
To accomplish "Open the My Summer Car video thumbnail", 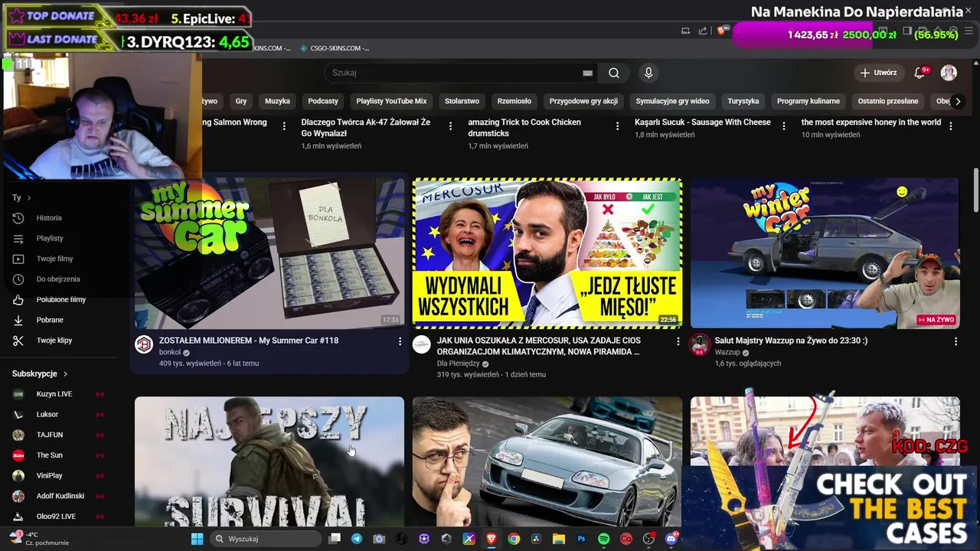I will click(x=269, y=253).
